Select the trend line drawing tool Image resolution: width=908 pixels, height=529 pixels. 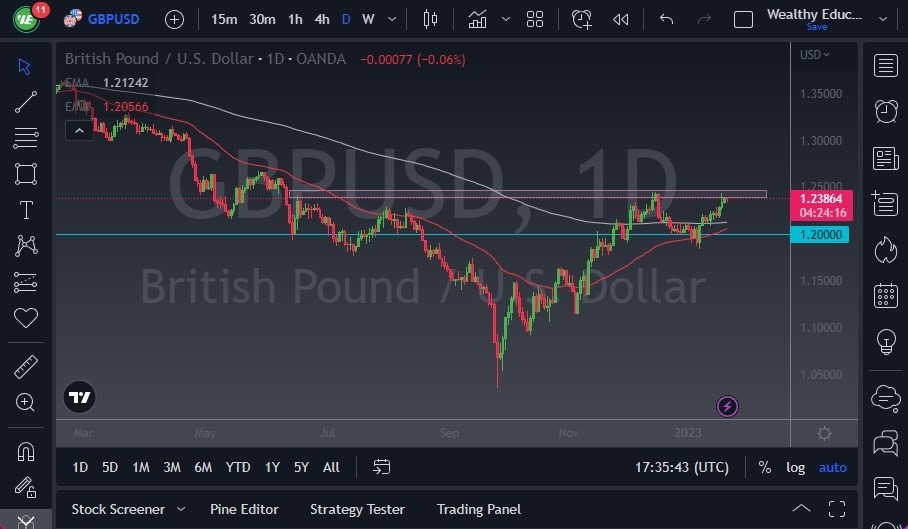pyautogui.click(x=25, y=102)
